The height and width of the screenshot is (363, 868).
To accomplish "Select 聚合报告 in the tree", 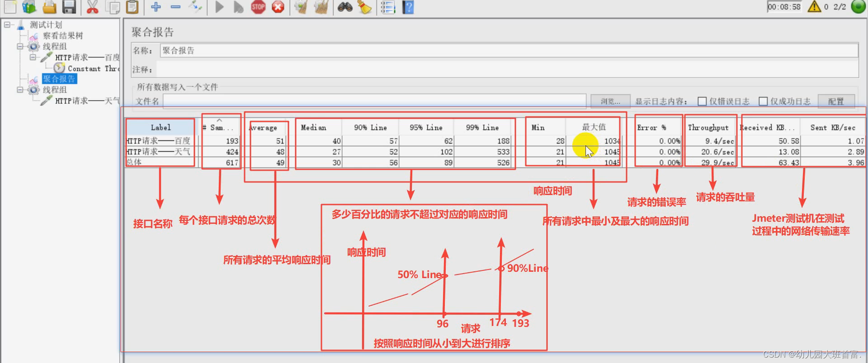I will (59, 79).
